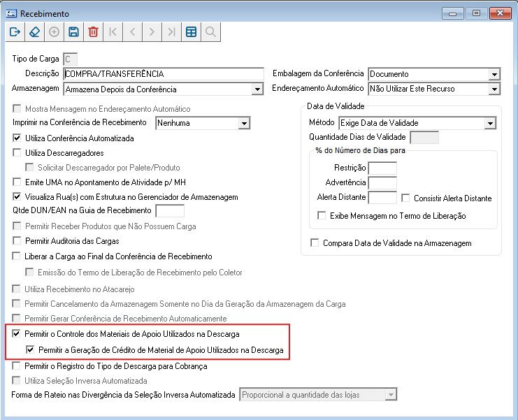Image resolution: width=518 pixels, height=420 pixels.
Task: Click the Restrição percentage field
Action: point(382,168)
